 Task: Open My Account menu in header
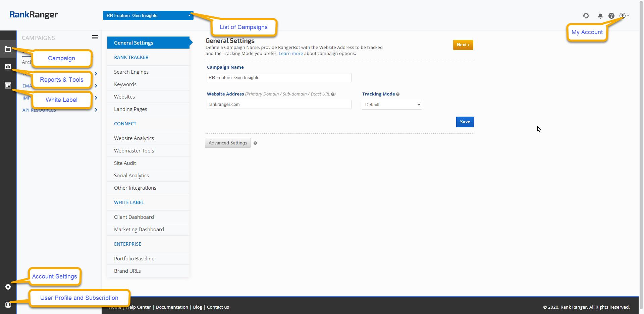624,16
